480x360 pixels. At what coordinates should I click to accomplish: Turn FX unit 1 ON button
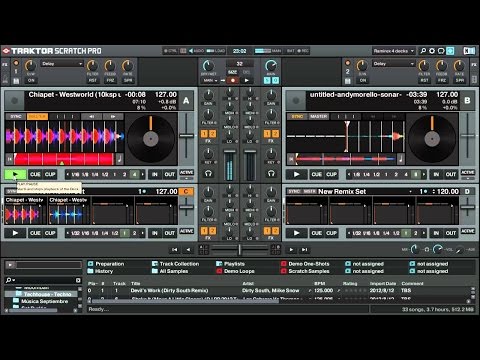pos(31,80)
